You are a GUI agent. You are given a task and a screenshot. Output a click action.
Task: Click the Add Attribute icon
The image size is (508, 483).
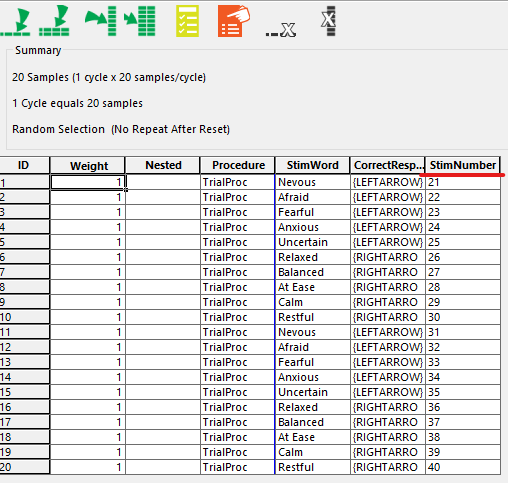(x=101, y=21)
